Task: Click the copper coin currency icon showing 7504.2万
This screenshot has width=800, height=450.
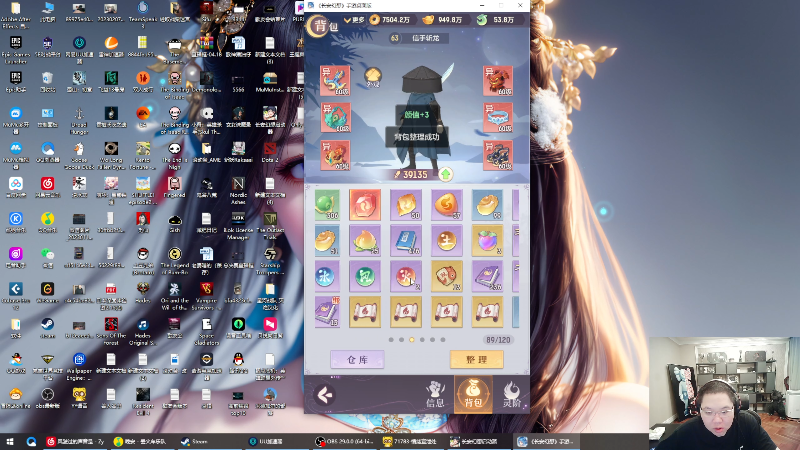Action: point(374,19)
